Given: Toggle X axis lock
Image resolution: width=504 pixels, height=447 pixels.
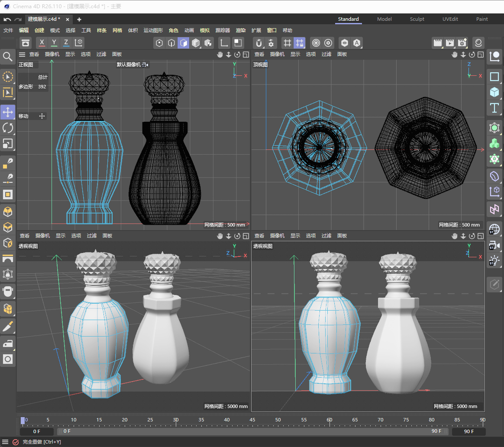Looking at the screenshot, I should [42, 43].
